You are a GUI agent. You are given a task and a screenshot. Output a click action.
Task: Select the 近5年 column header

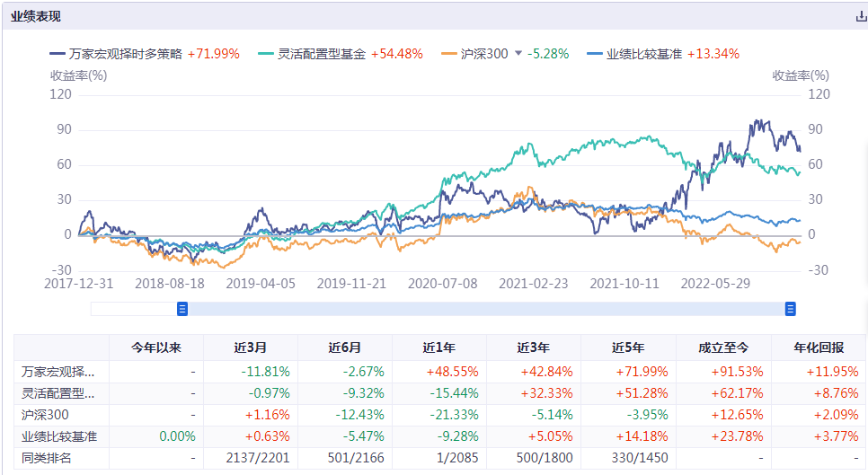627,347
